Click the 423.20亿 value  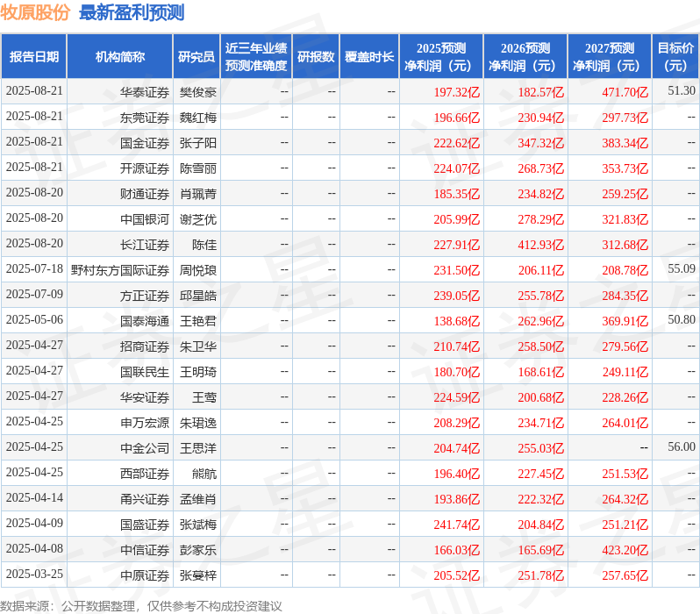point(625,550)
